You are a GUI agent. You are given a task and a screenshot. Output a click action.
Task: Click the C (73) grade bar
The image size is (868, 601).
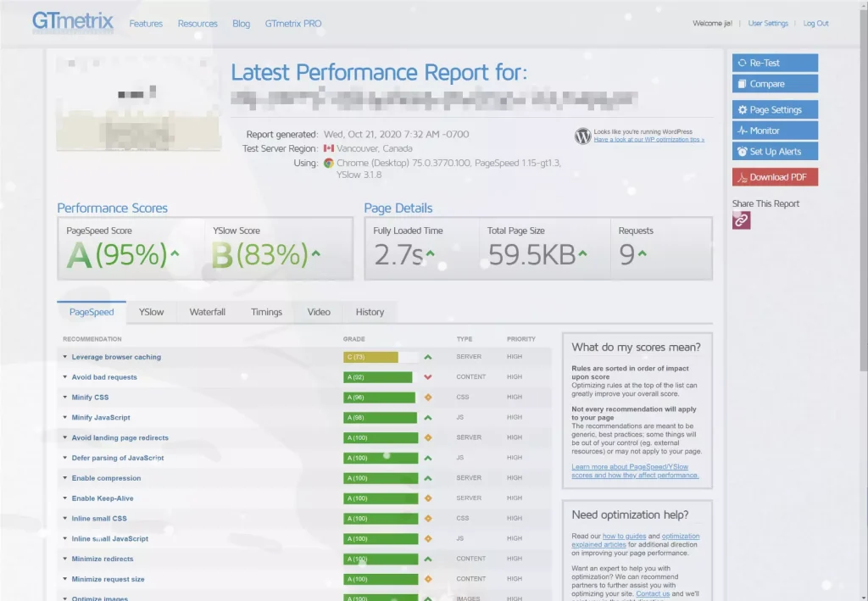370,357
